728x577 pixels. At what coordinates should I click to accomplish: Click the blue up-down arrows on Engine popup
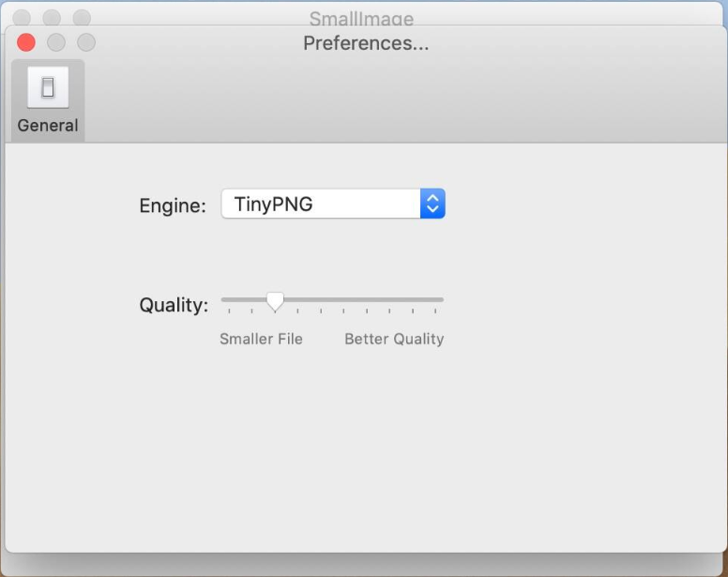[432, 204]
